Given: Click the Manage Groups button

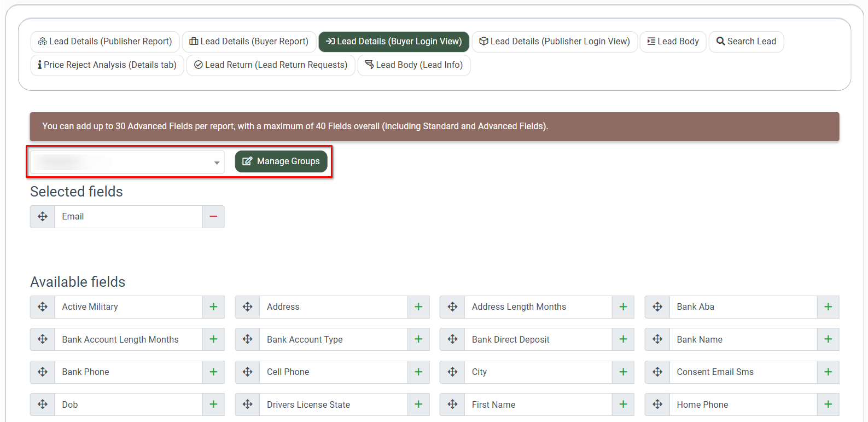Looking at the screenshot, I should point(281,161).
